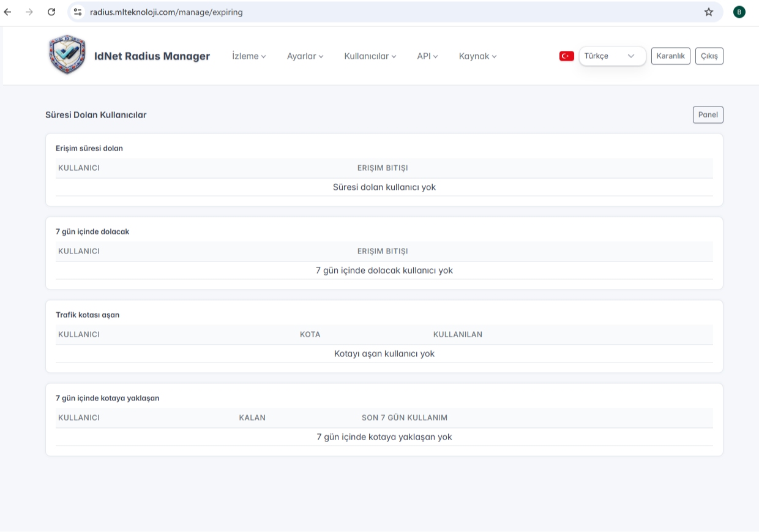The image size is (759, 532).
Task: Click the IdNet Radius Manager shield logo
Action: point(67,55)
